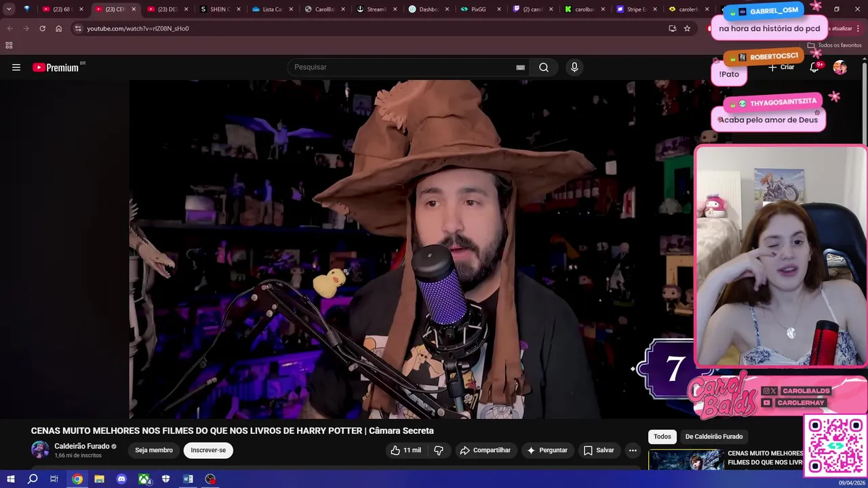Open the recommended video thumbnail in sidebar

pos(686,460)
